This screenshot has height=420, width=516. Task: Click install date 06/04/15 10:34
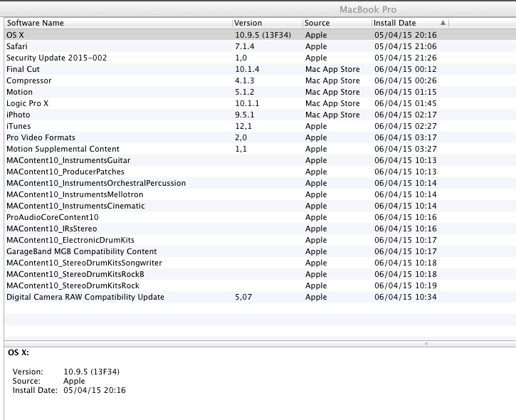(406, 297)
